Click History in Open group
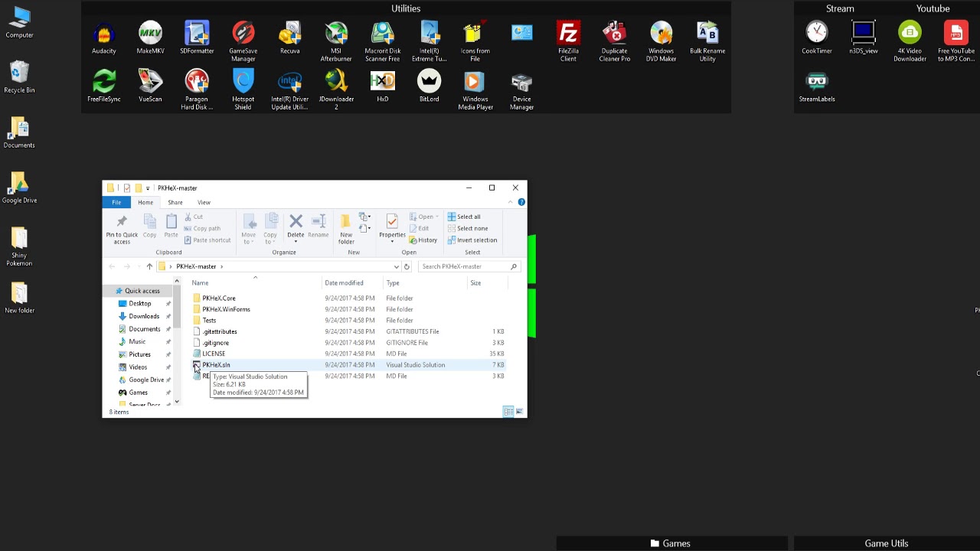This screenshot has height=551, width=980. coord(423,240)
